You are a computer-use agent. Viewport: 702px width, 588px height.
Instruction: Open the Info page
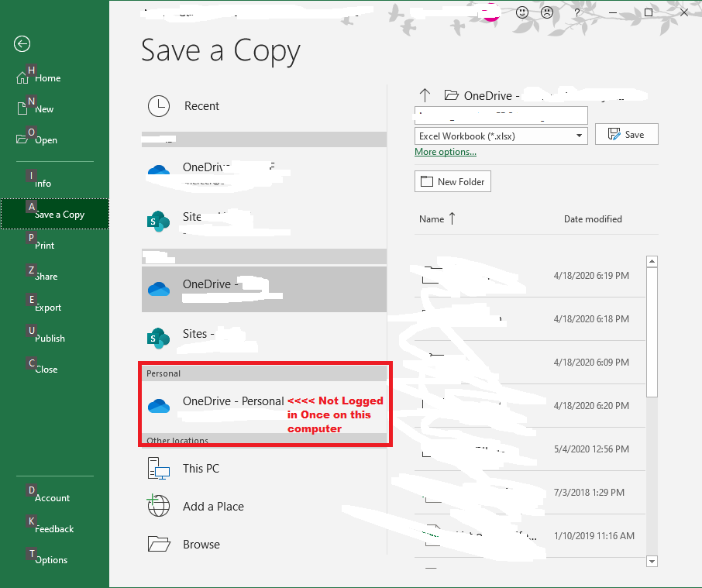tap(54, 183)
